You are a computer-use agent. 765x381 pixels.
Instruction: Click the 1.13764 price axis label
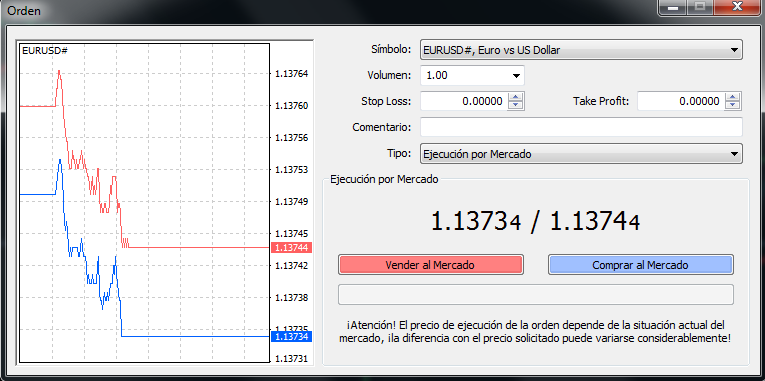coord(291,74)
